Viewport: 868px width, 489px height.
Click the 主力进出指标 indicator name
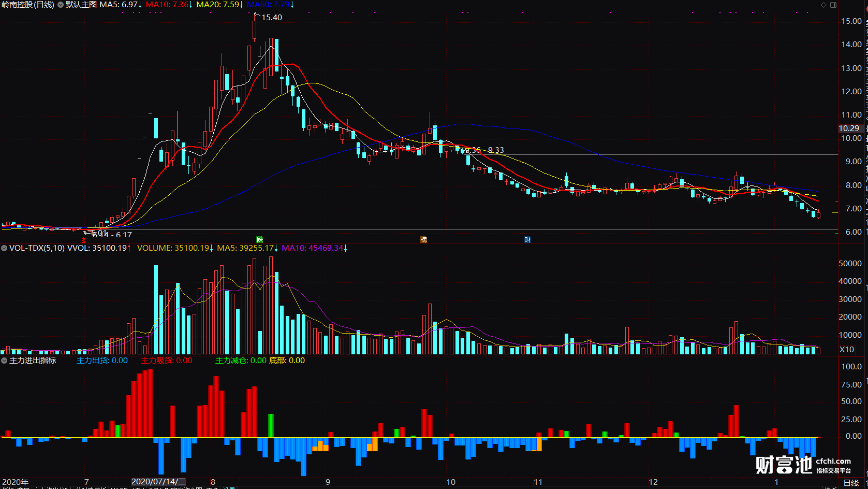33,361
